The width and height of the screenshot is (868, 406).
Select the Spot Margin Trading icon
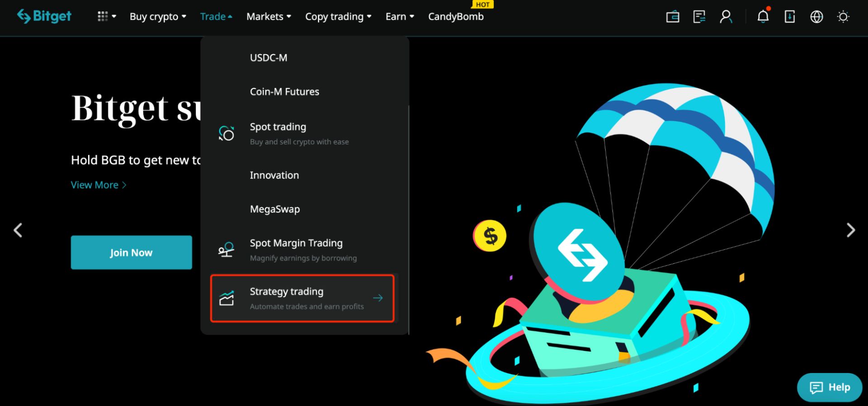click(x=226, y=249)
